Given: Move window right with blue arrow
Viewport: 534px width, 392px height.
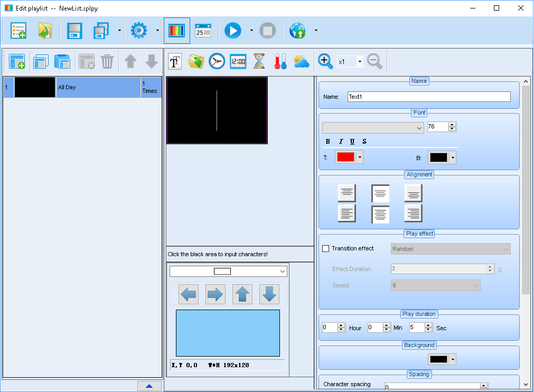Looking at the screenshot, I should point(216,294).
